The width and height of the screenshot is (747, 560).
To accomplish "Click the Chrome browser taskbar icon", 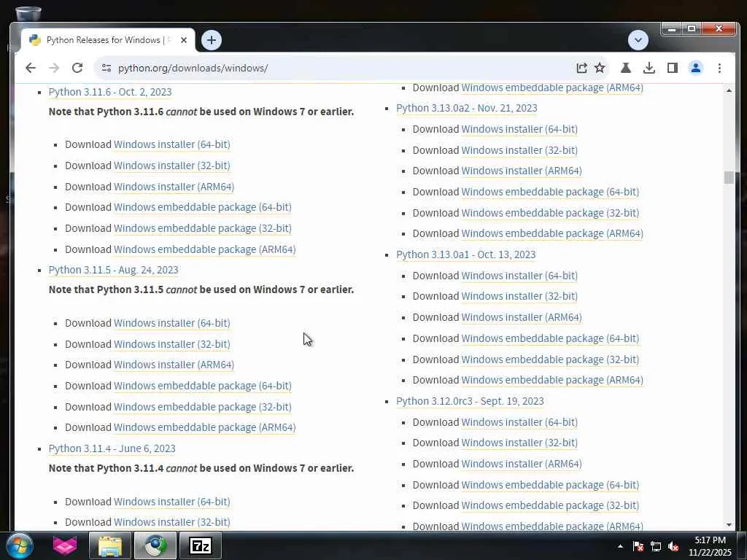I will coord(155,545).
